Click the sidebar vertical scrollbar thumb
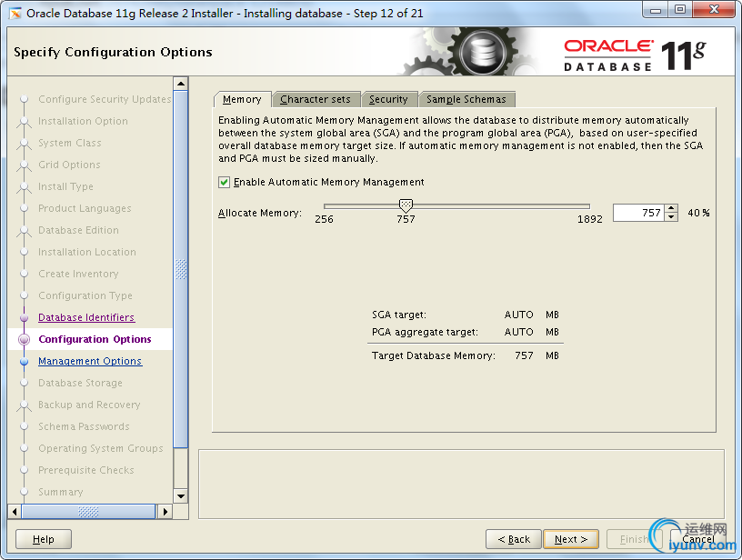Screen dimensions: 742x560 tap(181, 269)
